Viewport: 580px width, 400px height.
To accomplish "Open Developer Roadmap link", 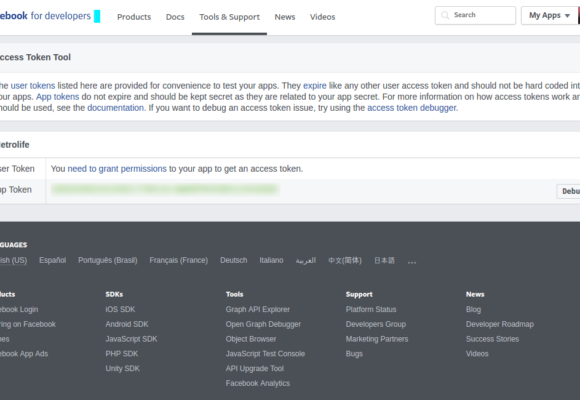I will pos(500,324).
